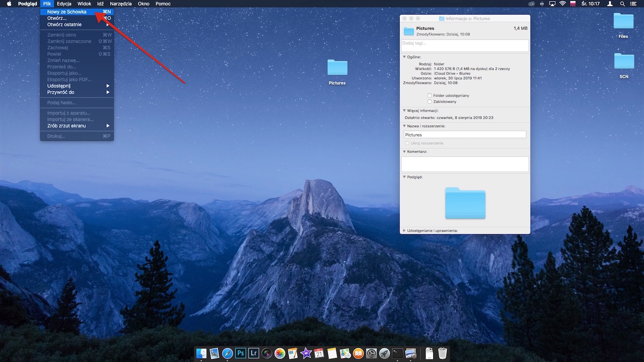The image size is (644, 362).
Task: Check the Zablokowany checkbox
Action: [429, 102]
